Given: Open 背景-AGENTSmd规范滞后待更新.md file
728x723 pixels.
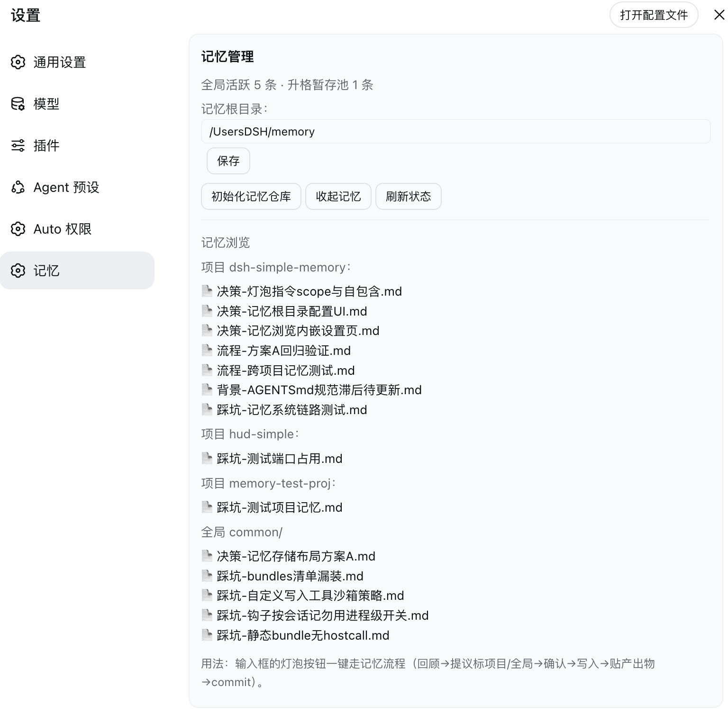Looking at the screenshot, I should (319, 389).
